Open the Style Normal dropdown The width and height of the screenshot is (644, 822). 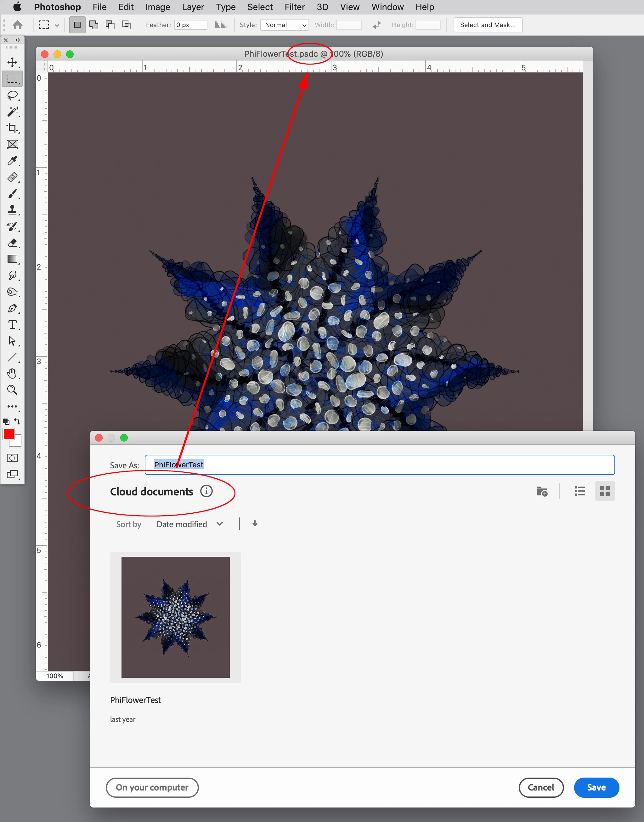tap(285, 25)
